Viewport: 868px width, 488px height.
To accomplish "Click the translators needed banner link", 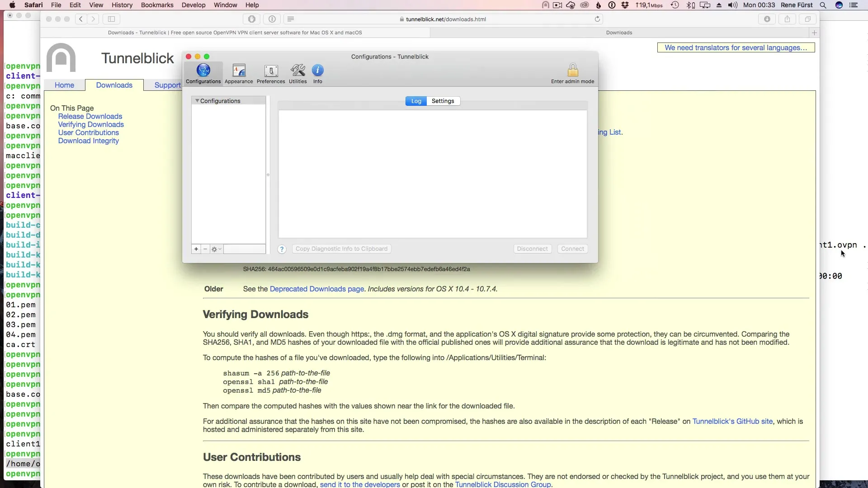I will coord(736,47).
